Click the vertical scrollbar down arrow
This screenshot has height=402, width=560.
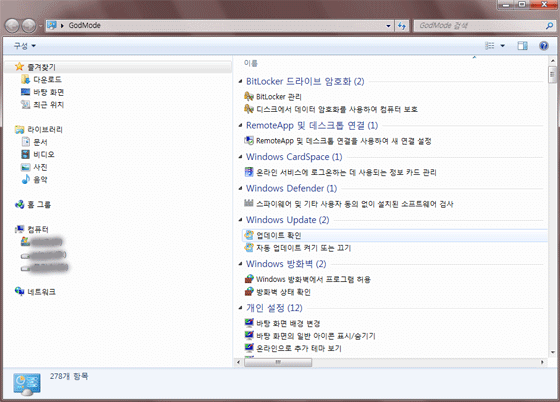coord(552,352)
